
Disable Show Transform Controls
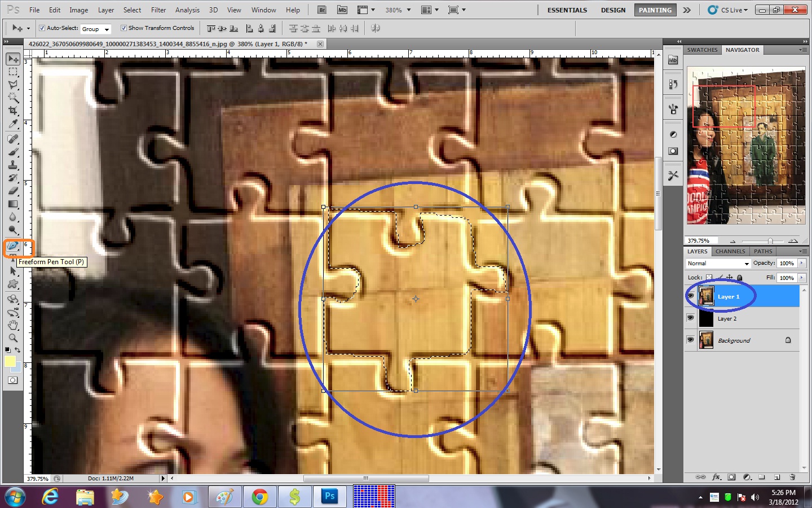point(123,28)
